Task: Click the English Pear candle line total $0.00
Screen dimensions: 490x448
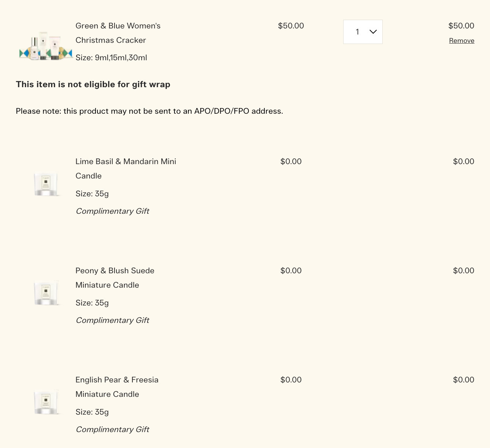Action: coord(463,380)
